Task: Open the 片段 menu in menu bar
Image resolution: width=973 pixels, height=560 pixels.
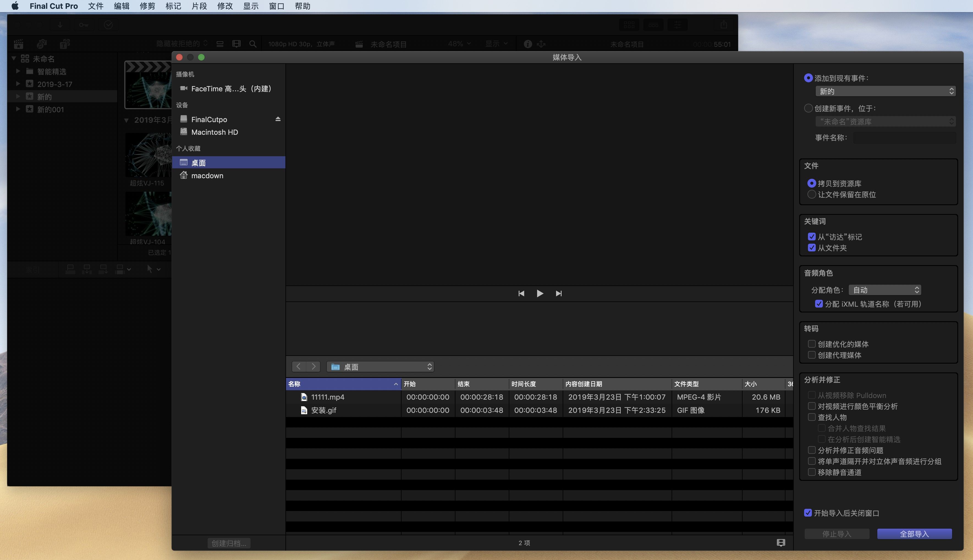Action: (199, 6)
